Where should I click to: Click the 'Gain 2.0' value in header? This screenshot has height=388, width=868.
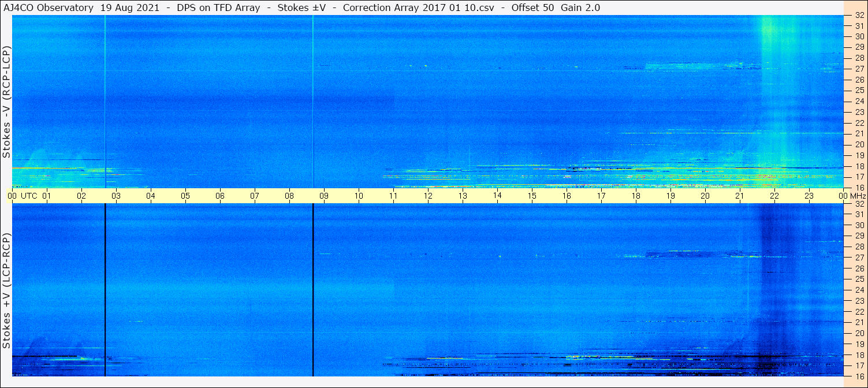580,8
